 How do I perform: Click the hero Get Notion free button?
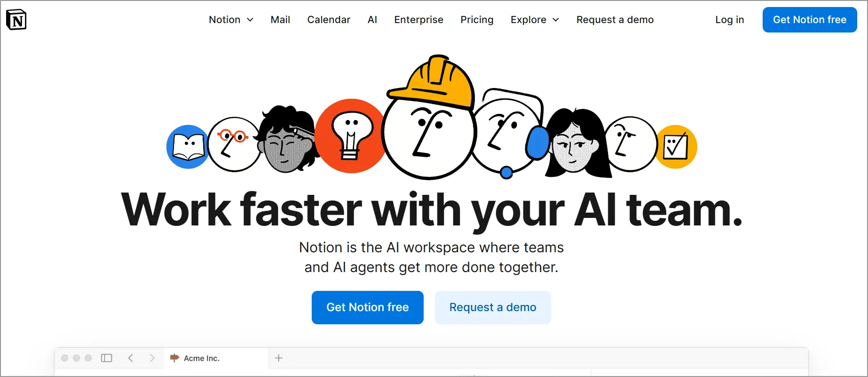[x=368, y=307]
